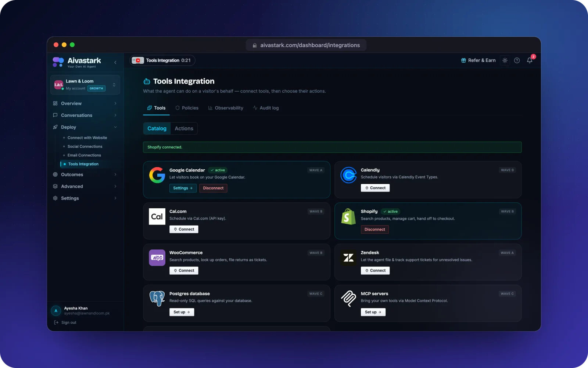This screenshot has width=588, height=368.
Task: Select the Catalog view
Action: [x=157, y=128]
